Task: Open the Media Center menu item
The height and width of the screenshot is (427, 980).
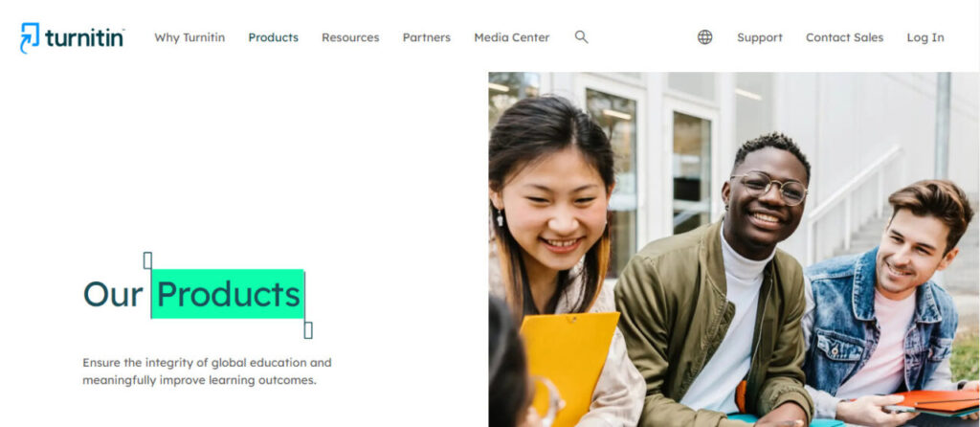Action: (x=511, y=37)
